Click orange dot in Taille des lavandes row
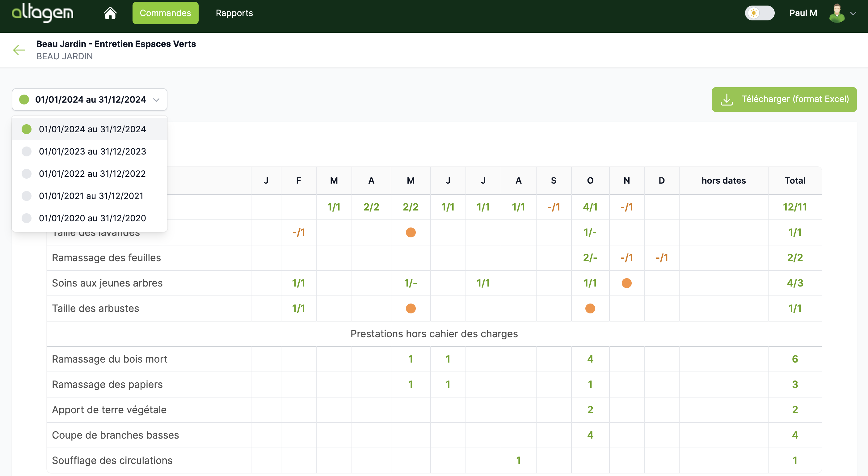The width and height of the screenshot is (868, 476). (x=411, y=232)
